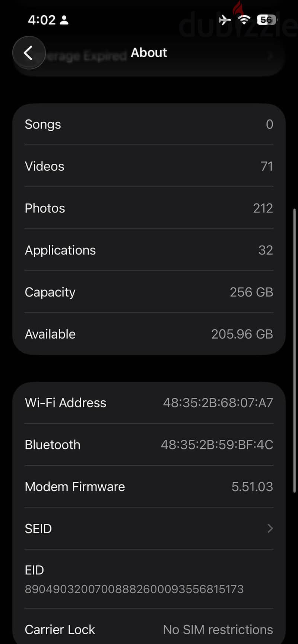Tap the Available 205.96 GB value
Screen dimensions: 298x644
pyautogui.click(x=242, y=334)
